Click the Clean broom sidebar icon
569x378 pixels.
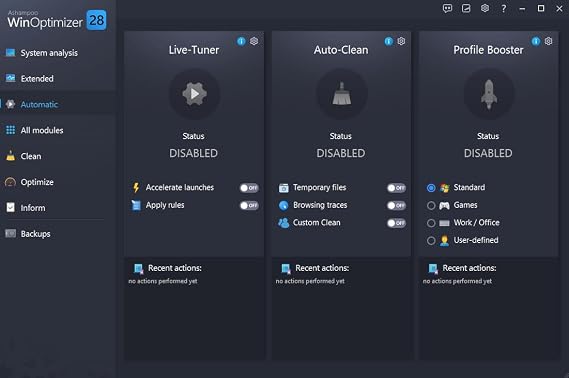pos(11,156)
